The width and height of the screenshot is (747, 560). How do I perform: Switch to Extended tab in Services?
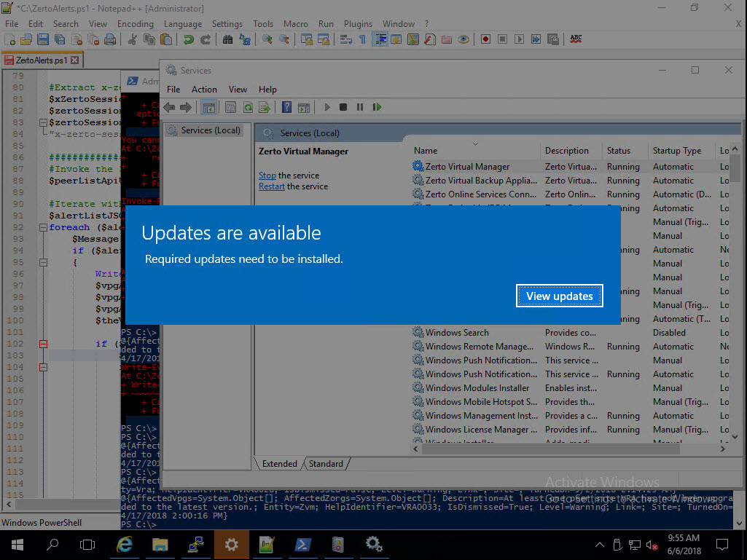tap(280, 464)
